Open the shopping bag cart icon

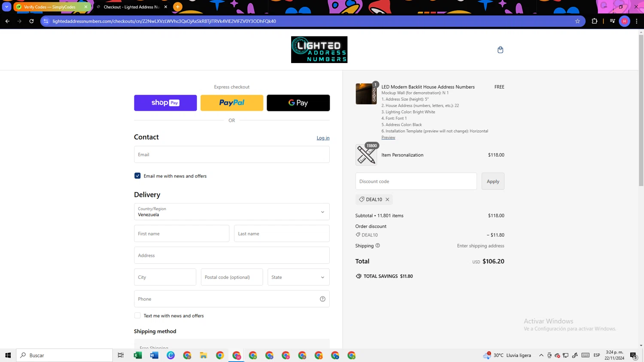[500, 50]
